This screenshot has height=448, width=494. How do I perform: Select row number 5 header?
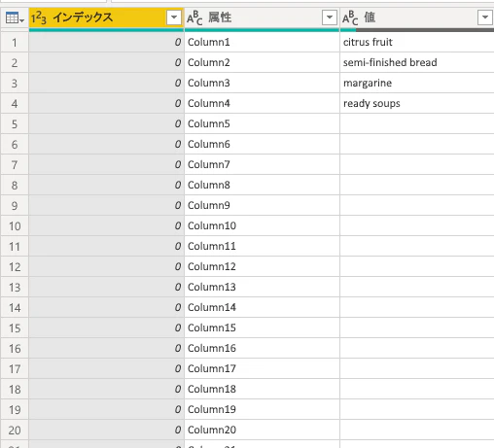(15, 123)
